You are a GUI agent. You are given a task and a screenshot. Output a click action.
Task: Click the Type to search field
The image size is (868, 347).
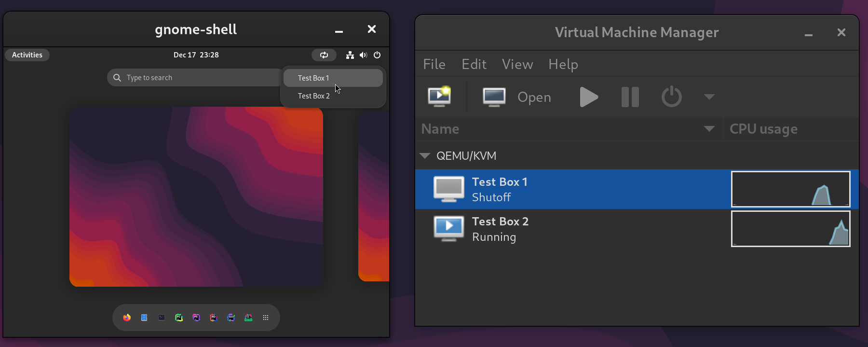pos(194,78)
